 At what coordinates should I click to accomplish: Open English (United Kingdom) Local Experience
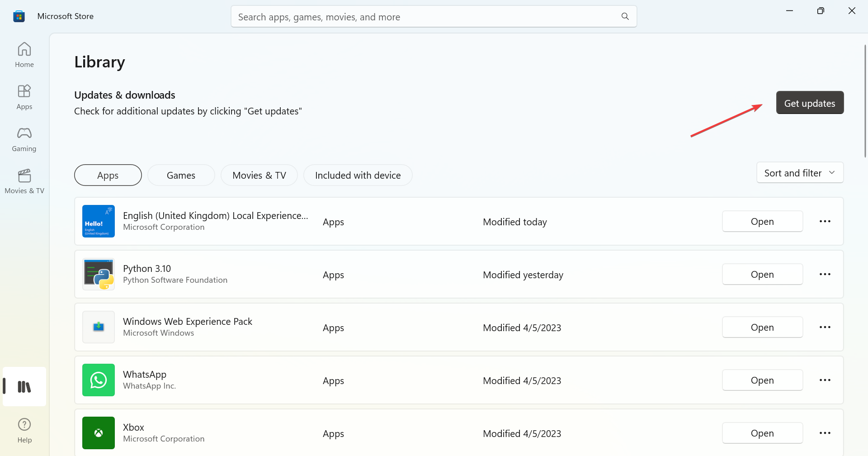pos(763,221)
